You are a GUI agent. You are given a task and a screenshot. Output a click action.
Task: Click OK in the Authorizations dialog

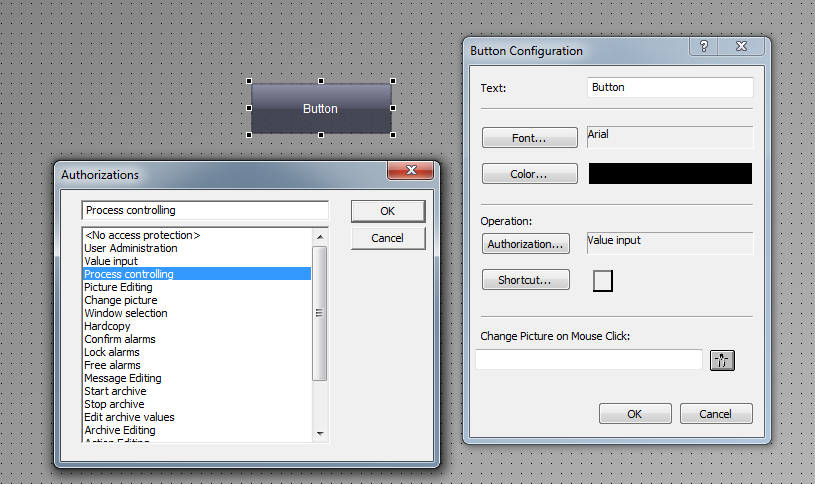(388, 211)
